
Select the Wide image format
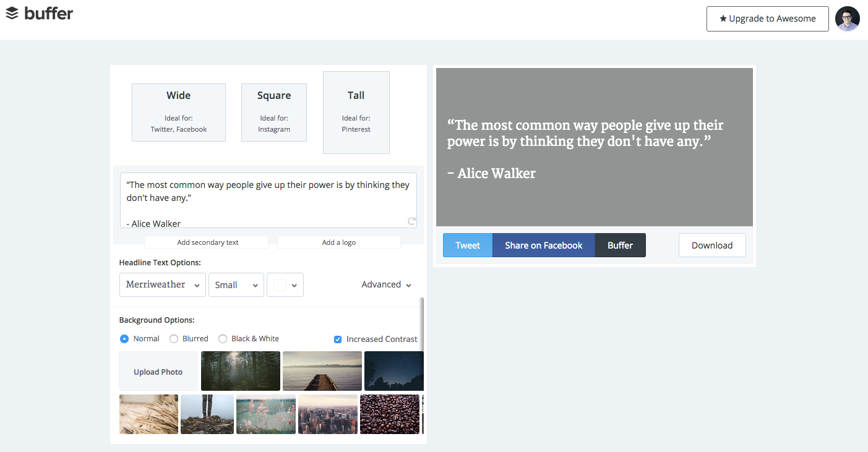(x=179, y=113)
